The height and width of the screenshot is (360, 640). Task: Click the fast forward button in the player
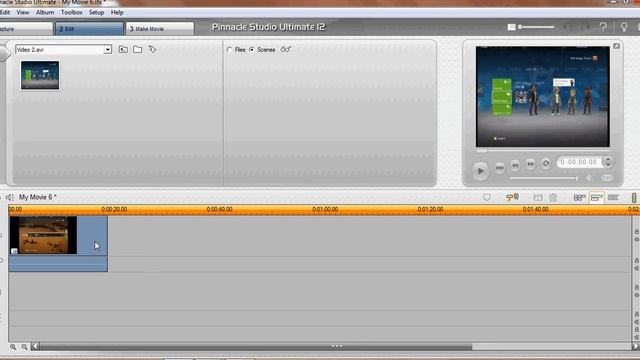pyautogui.click(x=530, y=164)
